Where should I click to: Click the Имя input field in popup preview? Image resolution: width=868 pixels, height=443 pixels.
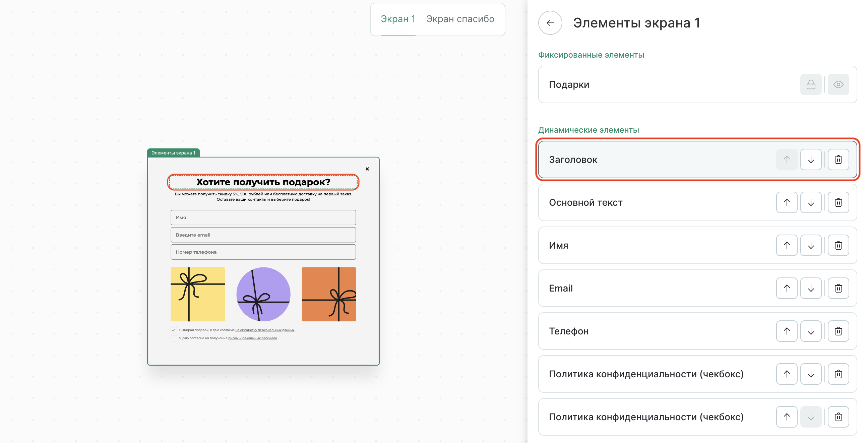coord(263,217)
